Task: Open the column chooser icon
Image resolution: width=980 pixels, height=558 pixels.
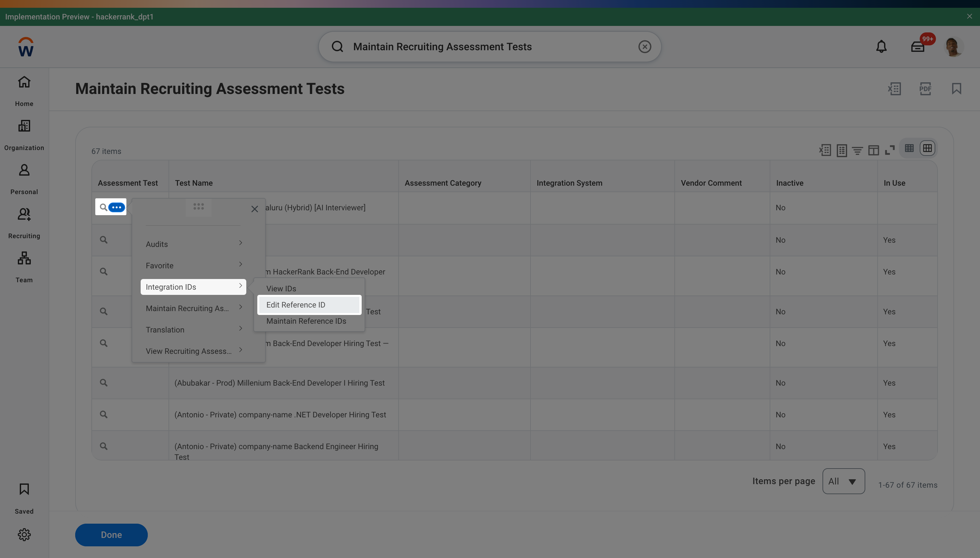Action: click(x=873, y=150)
